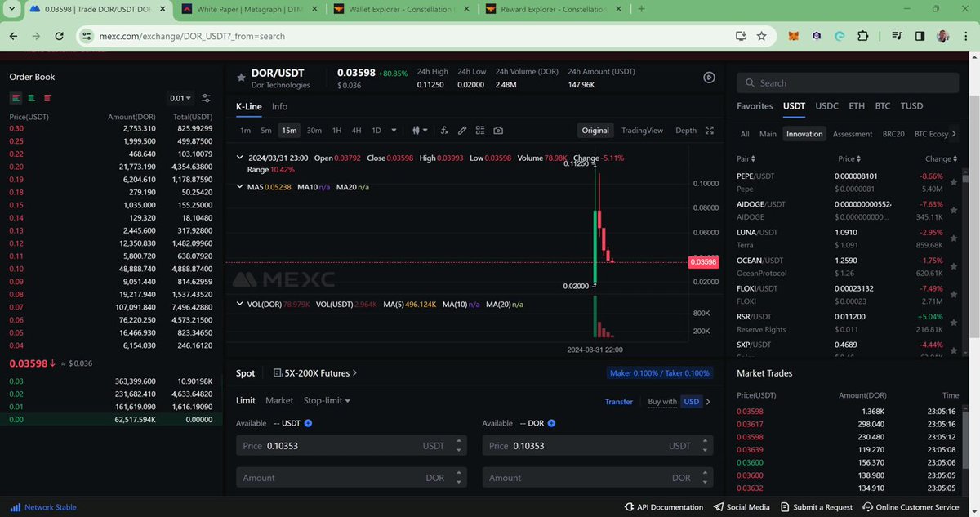Open the Chrome profile avatar
Viewport: 980px width, 517px height.
point(942,36)
